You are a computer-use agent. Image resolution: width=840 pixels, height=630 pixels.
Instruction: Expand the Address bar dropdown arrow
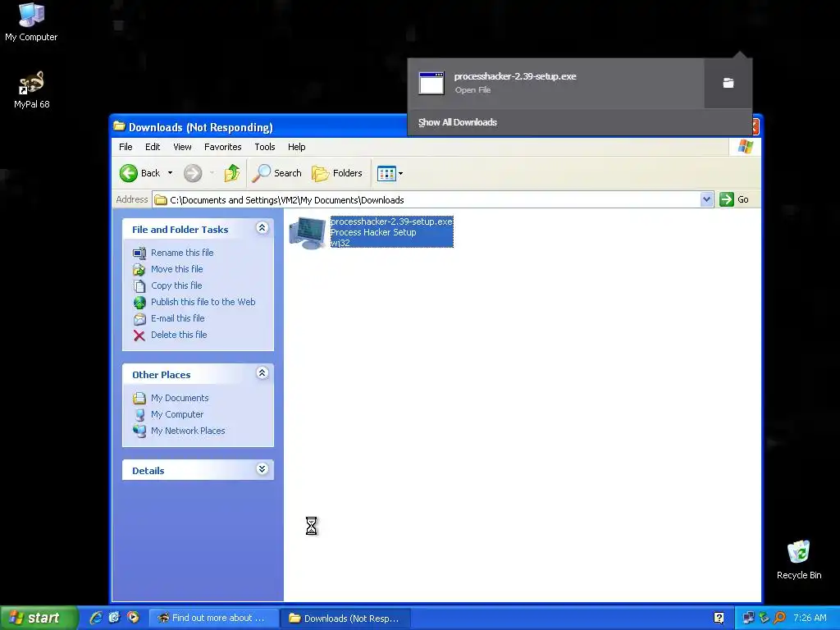(x=706, y=199)
